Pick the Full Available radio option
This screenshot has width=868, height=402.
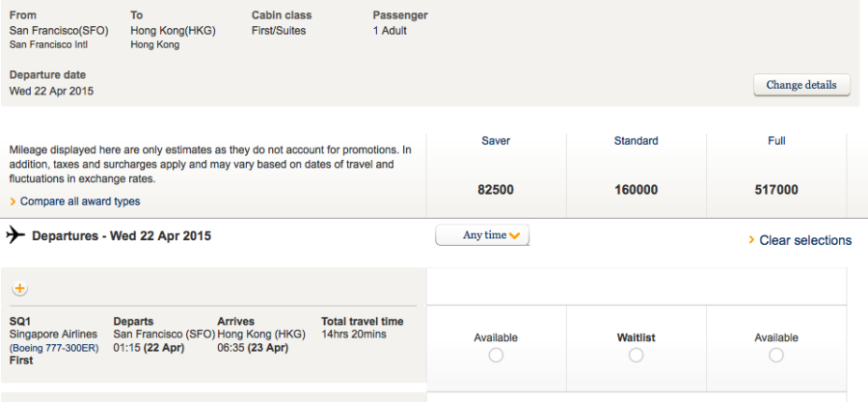(x=776, y=356)
